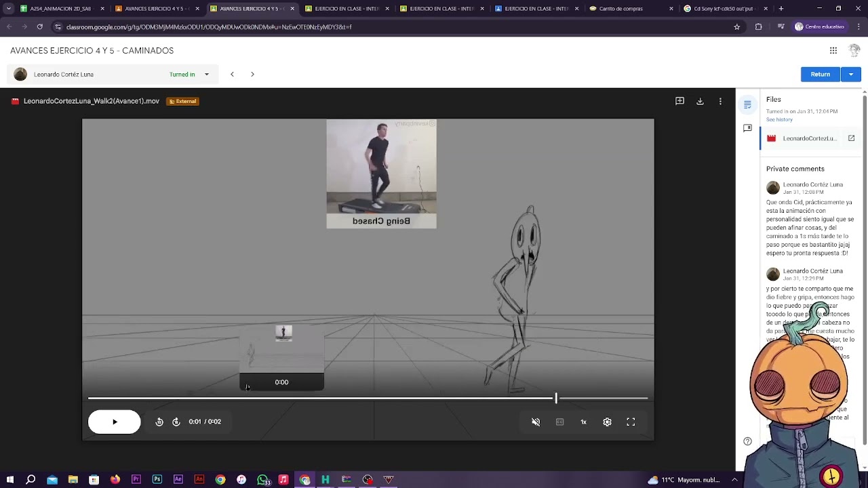
Task: Open LeonardoCortezLu file in sidebar
Action: [x=809, y=138]
